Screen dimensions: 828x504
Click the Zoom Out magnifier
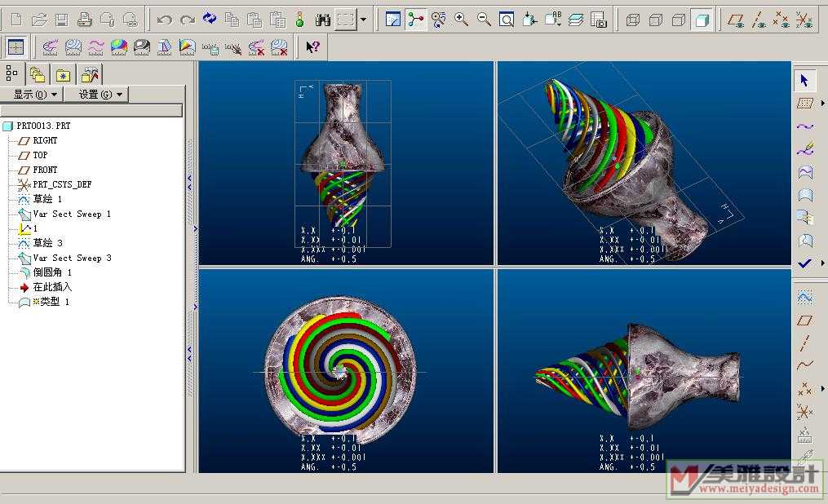[484, 20]
